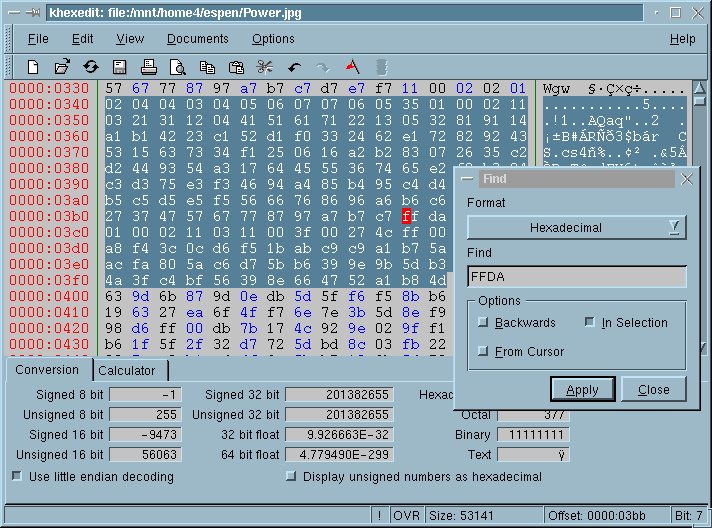Paste from clipboard using paste icon
The height and width of the screenshot is (528, 712).
point(236,67)
